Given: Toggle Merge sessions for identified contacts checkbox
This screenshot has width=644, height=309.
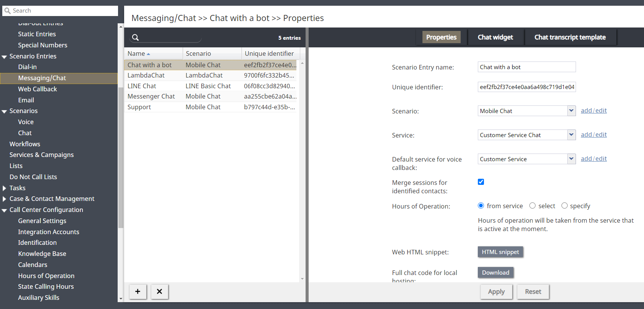Looking at the screenshot, I should [481, 182].
